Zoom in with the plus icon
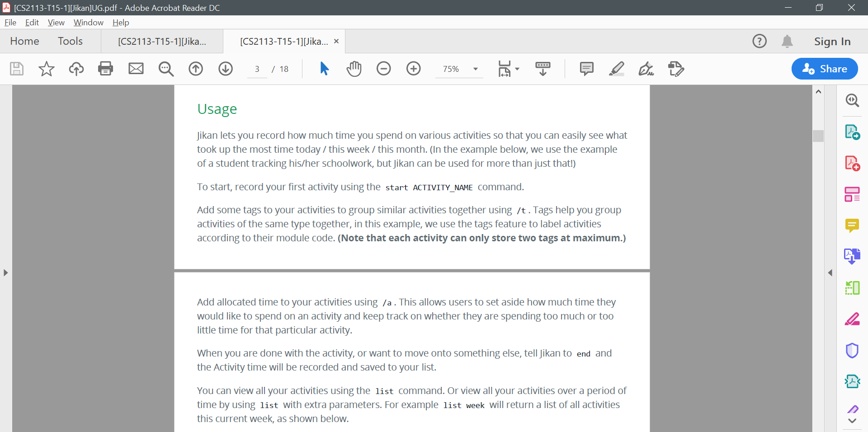868x432 pixels. tap(414, 69)
